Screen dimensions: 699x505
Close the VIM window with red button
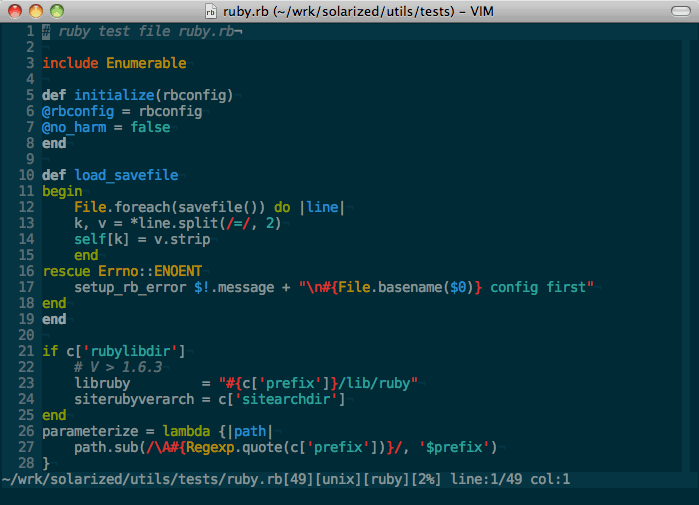(x=14, y=11)
